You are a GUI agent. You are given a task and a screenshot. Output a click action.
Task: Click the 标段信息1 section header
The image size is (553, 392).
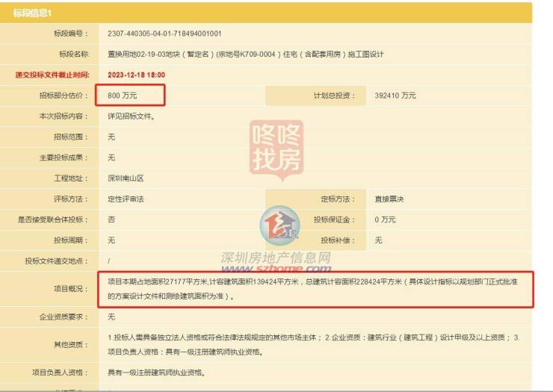pyautogui.click(x=38, y=14)
